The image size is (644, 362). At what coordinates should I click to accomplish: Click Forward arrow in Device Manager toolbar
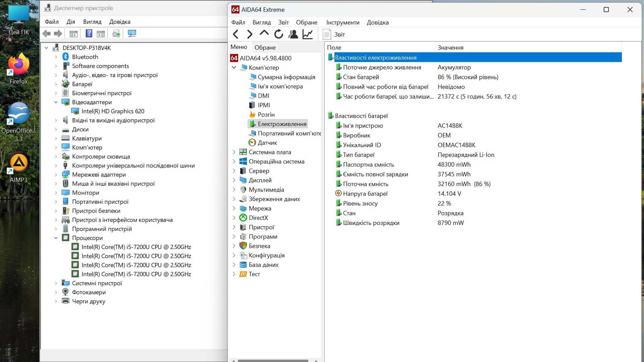click(58, 34)
